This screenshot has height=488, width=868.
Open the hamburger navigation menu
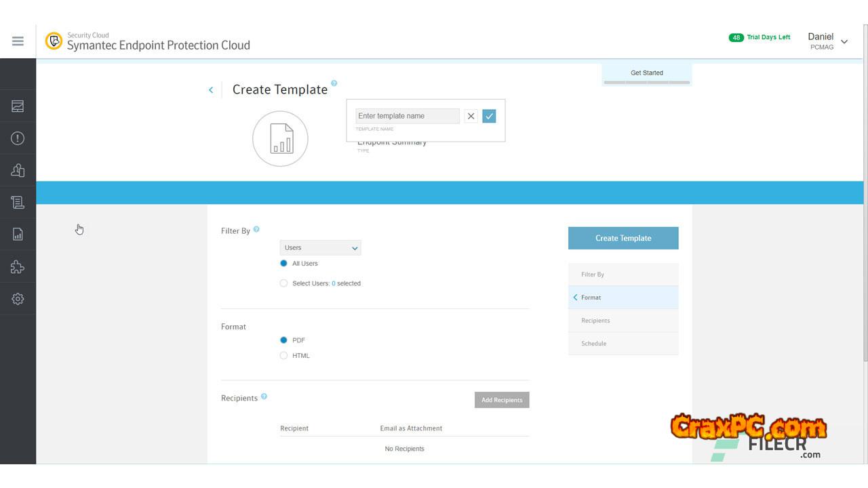tap(18, 41)
